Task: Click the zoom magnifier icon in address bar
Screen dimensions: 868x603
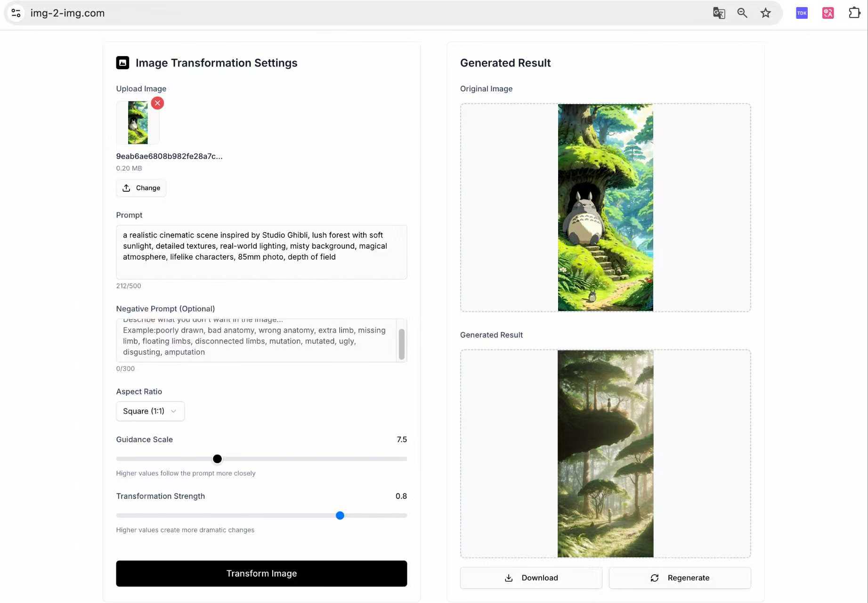Action: point(742,13)
